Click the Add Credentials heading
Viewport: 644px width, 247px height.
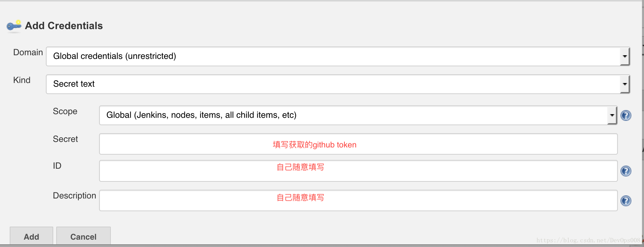[x=64, y=26]
